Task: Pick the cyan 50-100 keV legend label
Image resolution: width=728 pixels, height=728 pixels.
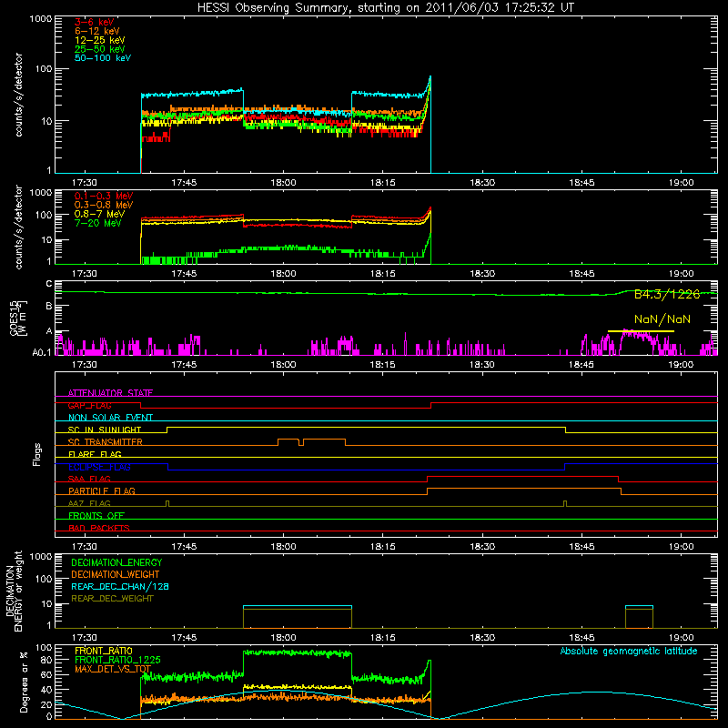Action: point(103,58)
